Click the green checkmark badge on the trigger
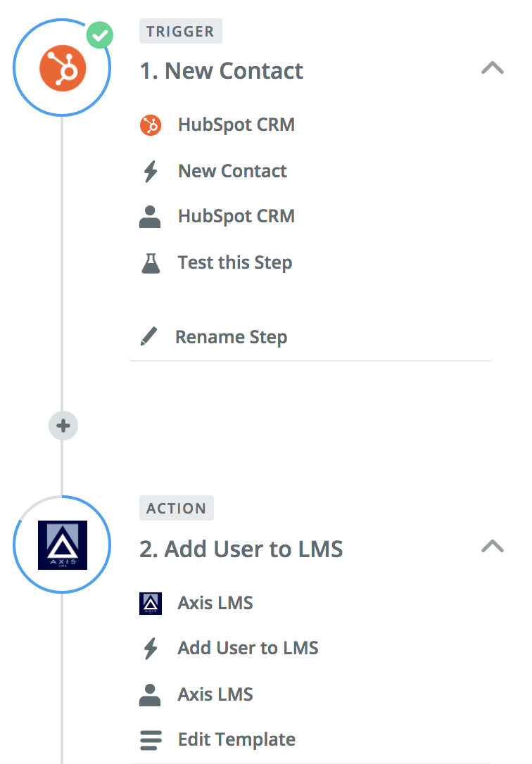The width and height of the screenshot is (532, 764). click(100, 35)
